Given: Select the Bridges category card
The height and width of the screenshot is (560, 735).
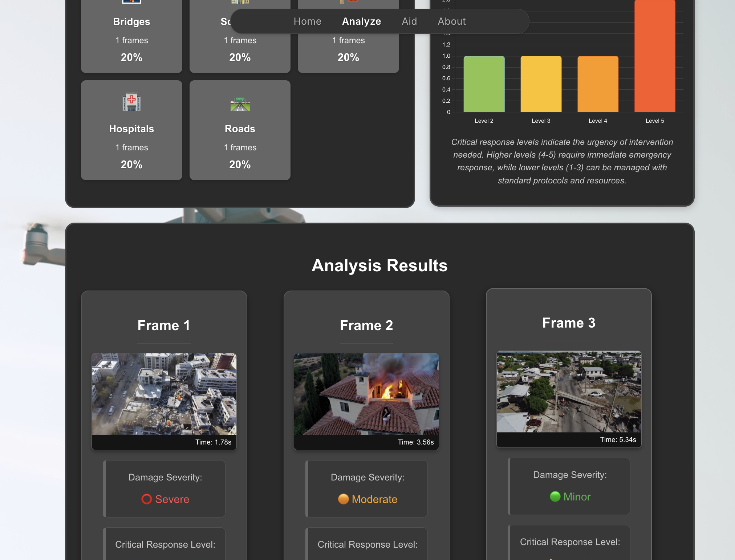Looking at the screenshot, I should pos(131,40).
